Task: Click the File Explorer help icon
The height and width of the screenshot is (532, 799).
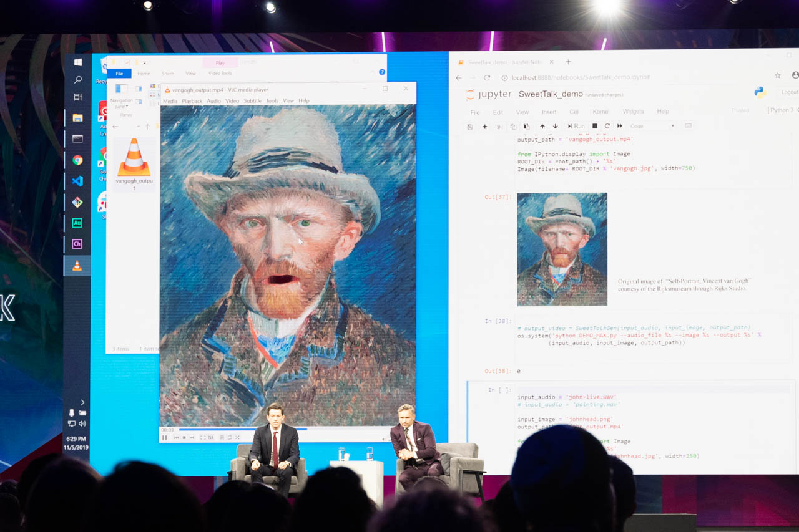Action: (x=382, y=72)
